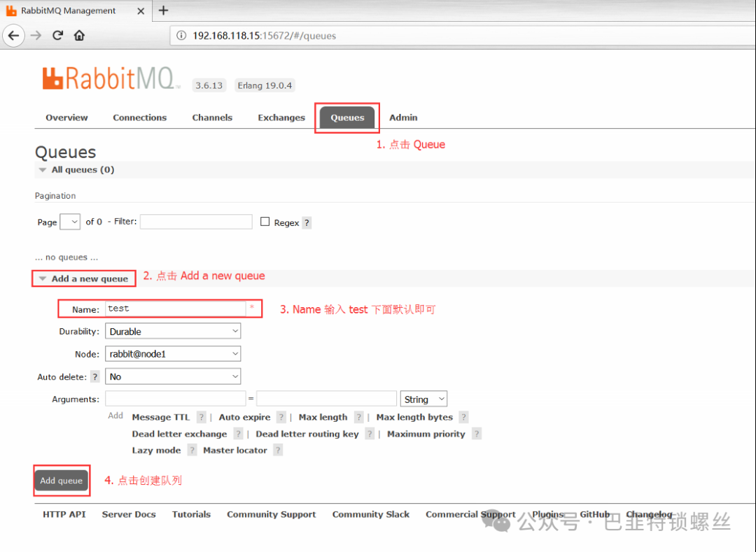This screenshot has width=756, height=552.
Task: Show help for Max length bytes
Action: 464,417
